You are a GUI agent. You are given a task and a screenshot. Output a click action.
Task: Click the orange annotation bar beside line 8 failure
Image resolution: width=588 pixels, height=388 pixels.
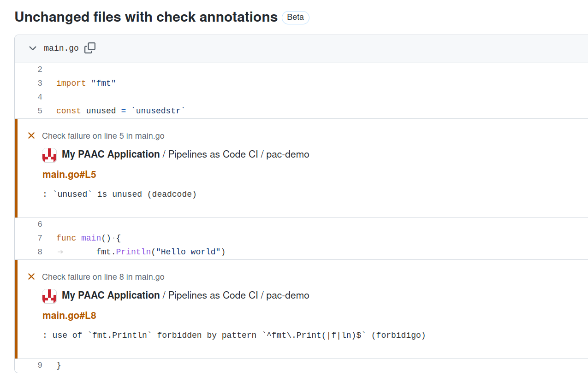(17, 309)
